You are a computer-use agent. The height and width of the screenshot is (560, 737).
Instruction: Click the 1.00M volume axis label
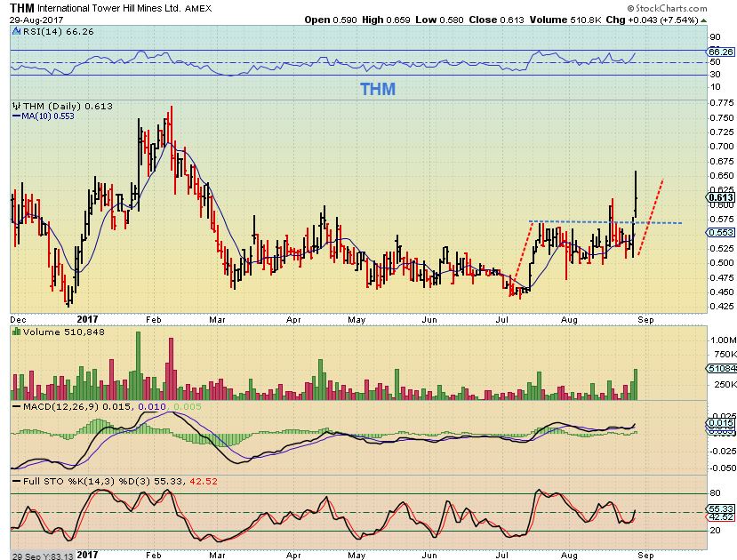pyautogui.click(x=723, y=340)
